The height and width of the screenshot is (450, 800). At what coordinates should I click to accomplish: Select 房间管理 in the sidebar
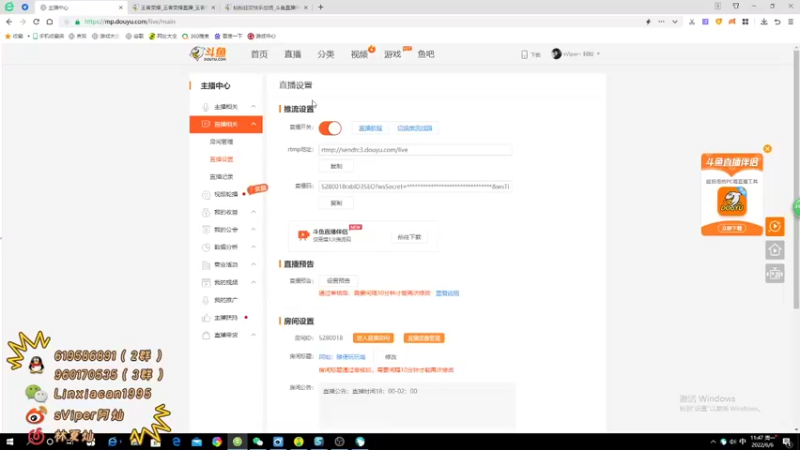click(221, 142)
